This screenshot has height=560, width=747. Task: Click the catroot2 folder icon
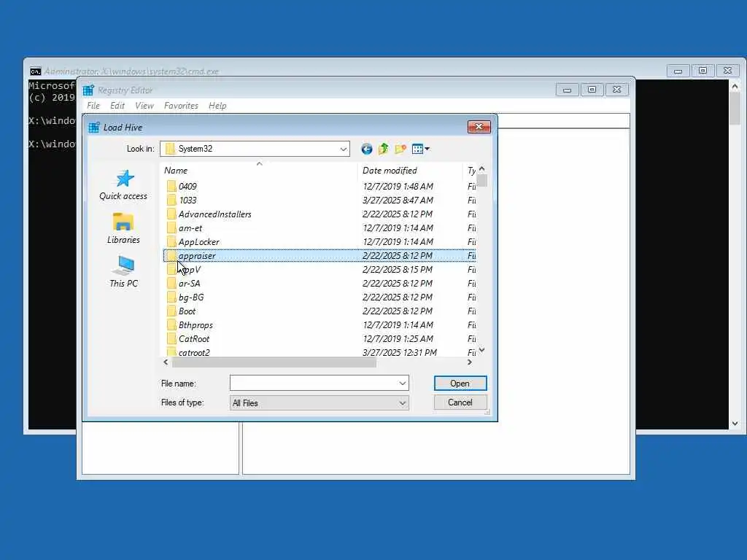coord(171,352)
